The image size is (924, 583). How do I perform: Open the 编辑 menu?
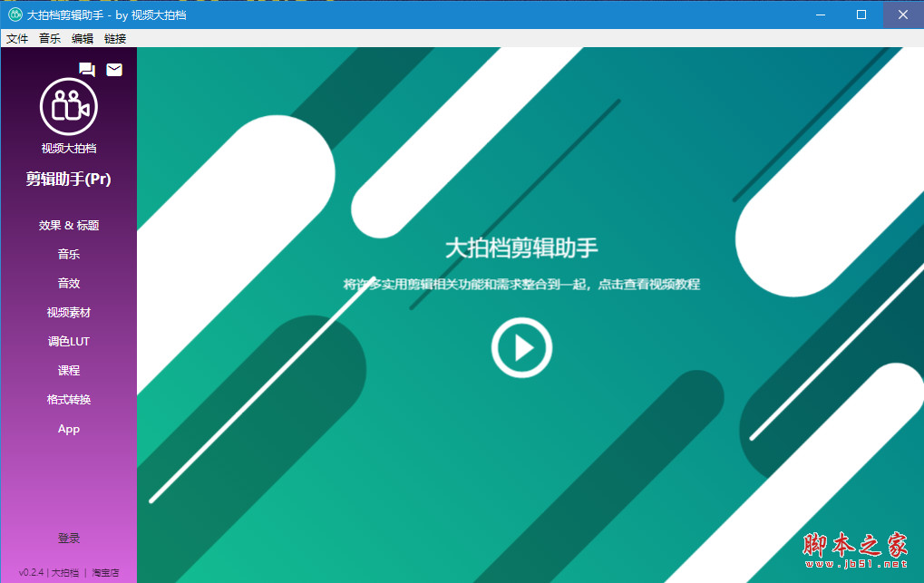(x=81, y=38)
